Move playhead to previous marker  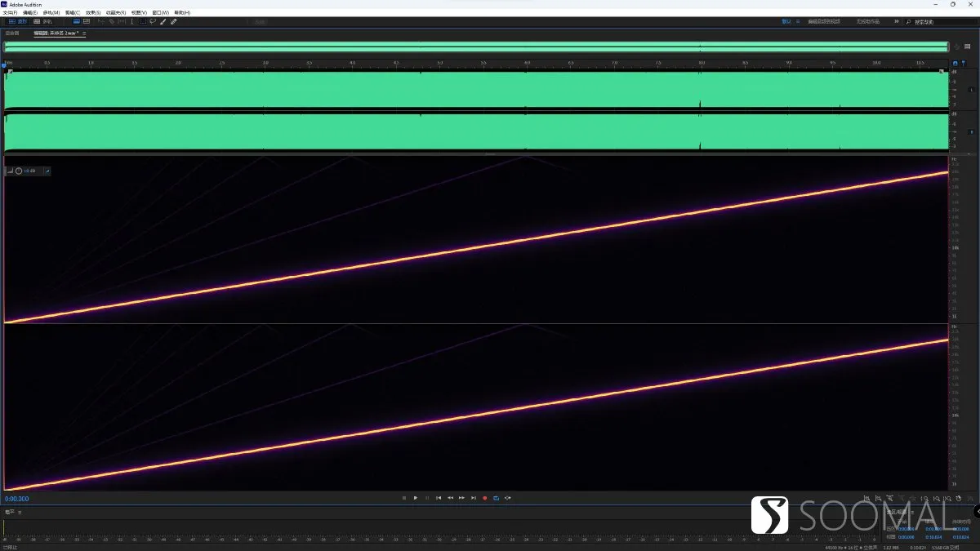click(x=439, y=498)
